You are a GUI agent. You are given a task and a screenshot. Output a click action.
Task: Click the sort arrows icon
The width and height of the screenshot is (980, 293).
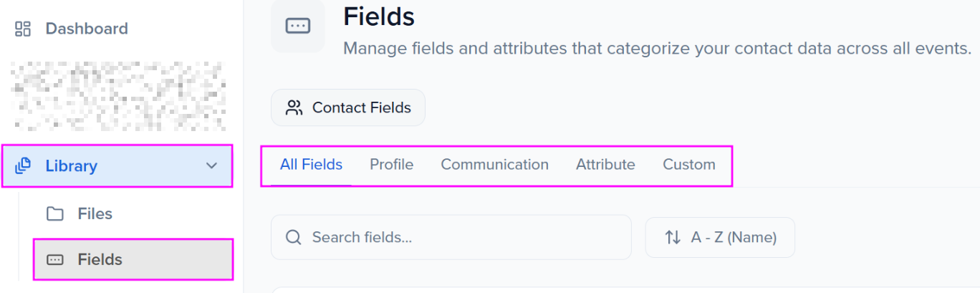pos(673,237)
